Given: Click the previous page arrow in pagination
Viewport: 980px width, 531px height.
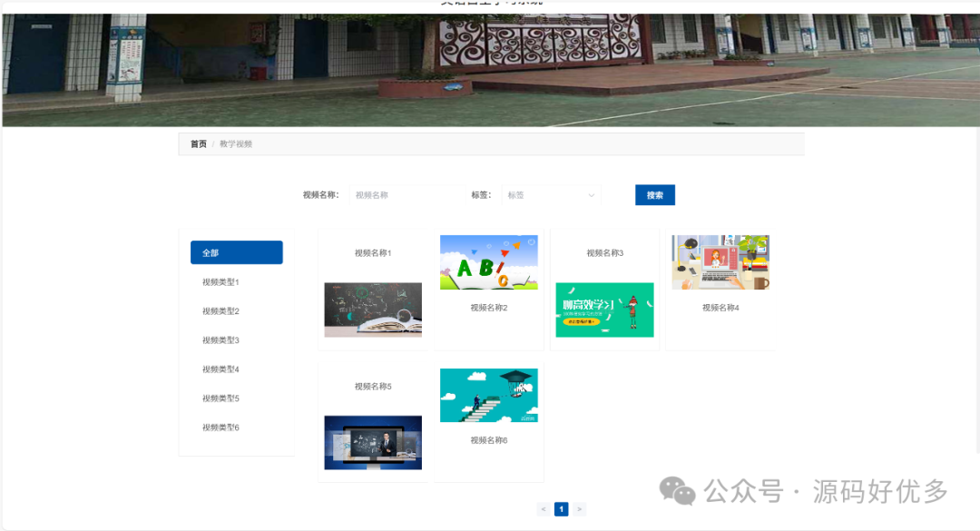Looking at the screenshot, I should click(x=544, y=508).
